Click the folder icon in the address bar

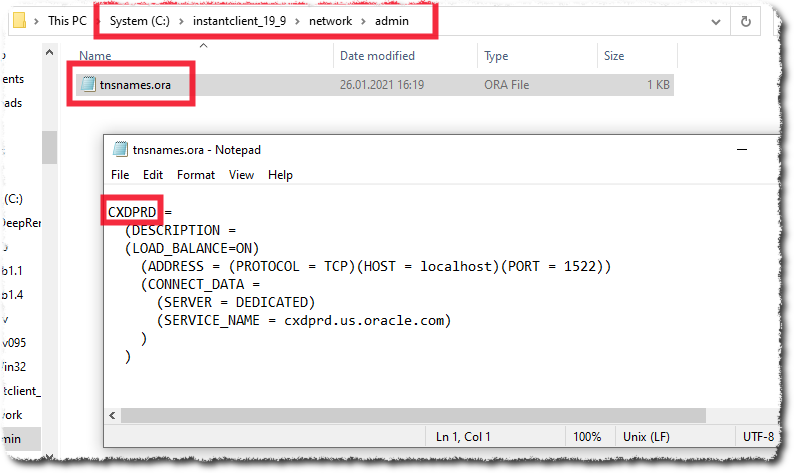[18, 22]
